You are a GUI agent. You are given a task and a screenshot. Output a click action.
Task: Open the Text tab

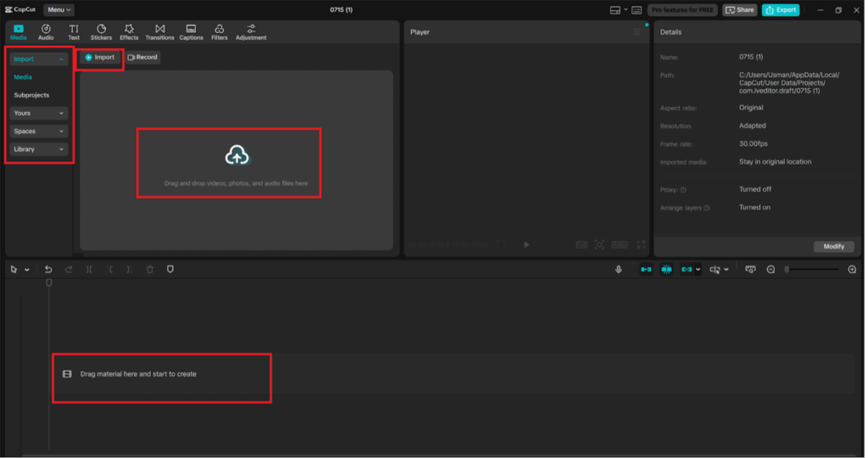[74, 32]
